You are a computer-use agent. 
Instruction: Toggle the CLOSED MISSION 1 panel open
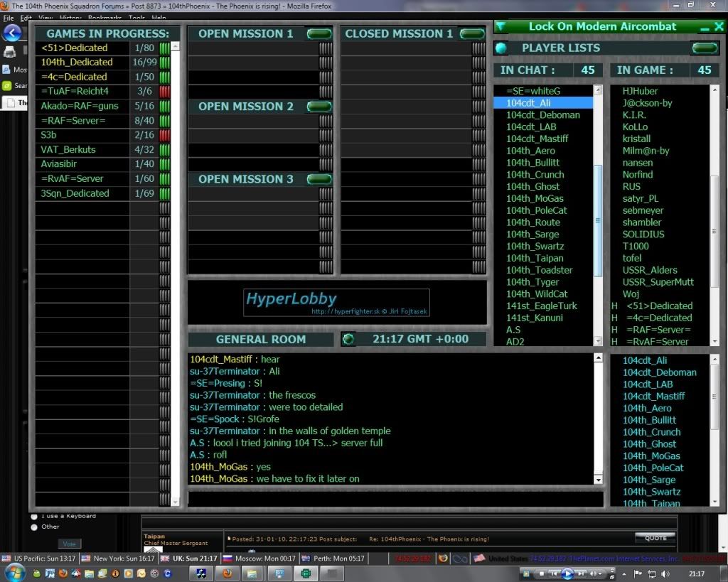(472, 33)
